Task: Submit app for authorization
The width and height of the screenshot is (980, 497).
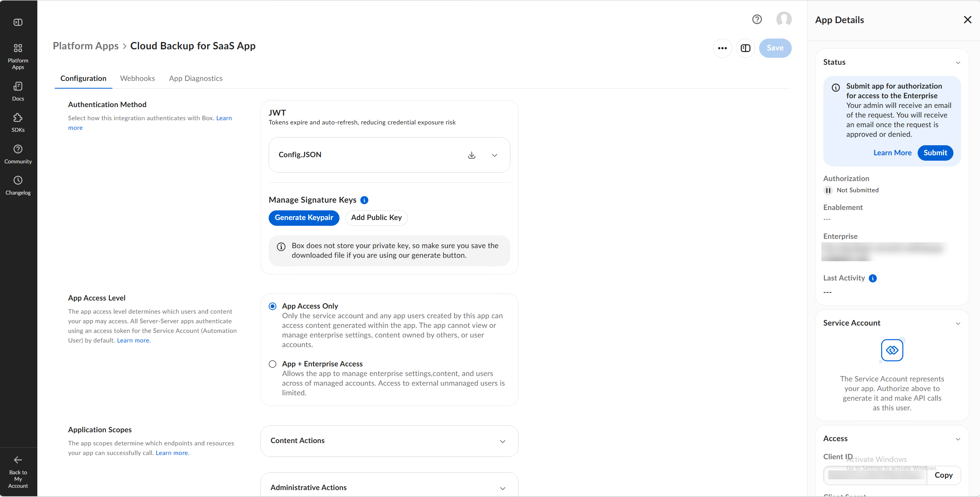Action: [x=935, y=153]
